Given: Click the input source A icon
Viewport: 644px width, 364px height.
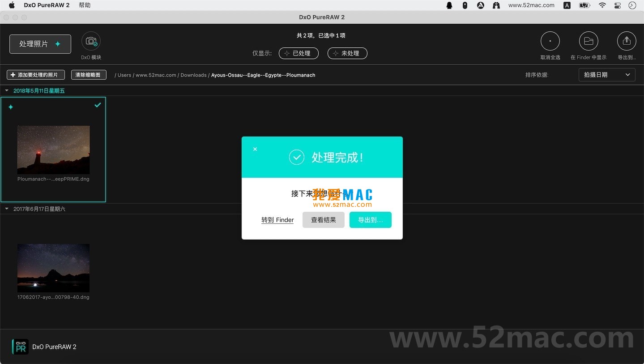Looking at the screenshot, I should point(567,5).
